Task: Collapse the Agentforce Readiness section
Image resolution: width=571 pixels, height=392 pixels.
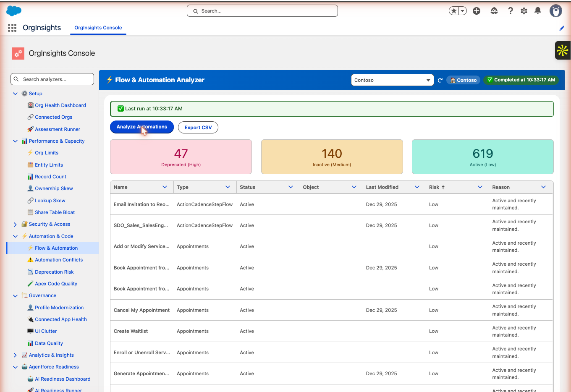Action: [x=16, y=367]
